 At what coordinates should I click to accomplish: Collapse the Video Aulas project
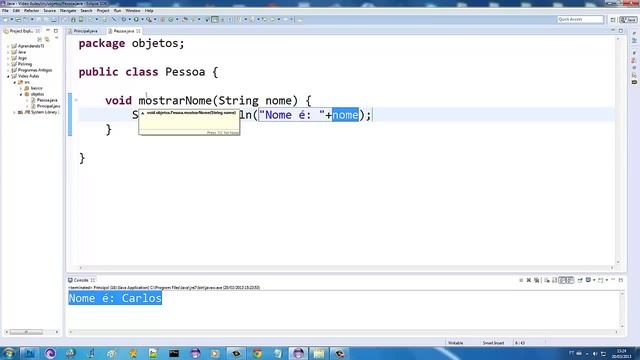[x=8, y=76]
